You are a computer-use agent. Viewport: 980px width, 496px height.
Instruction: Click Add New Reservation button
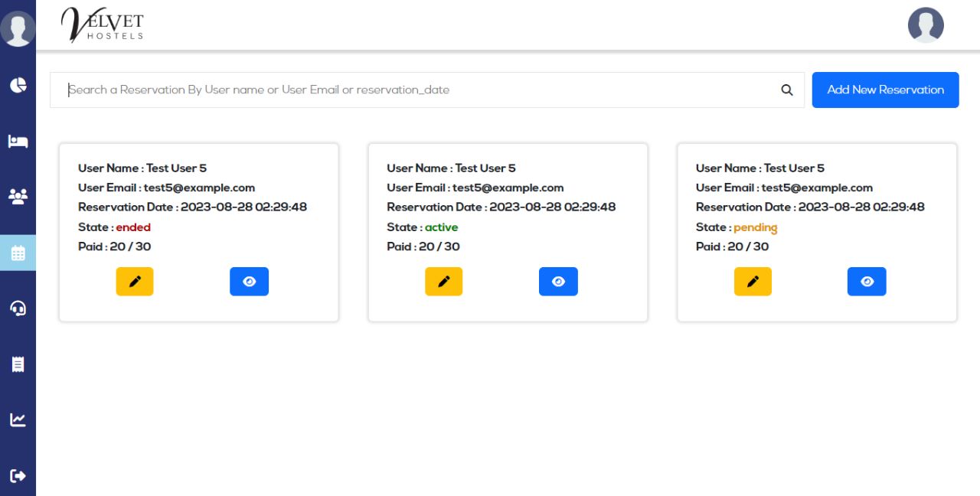[885, 90]
